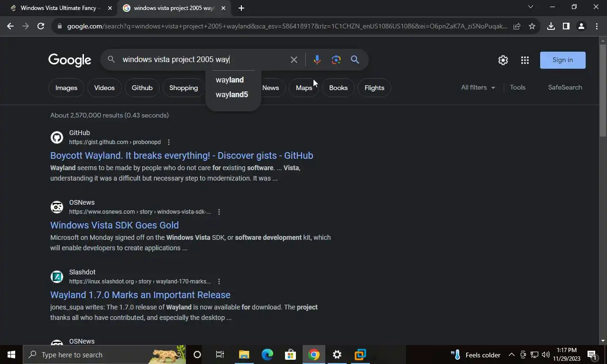
Task: Open the notifications center icon
Action: click(591, 355)
